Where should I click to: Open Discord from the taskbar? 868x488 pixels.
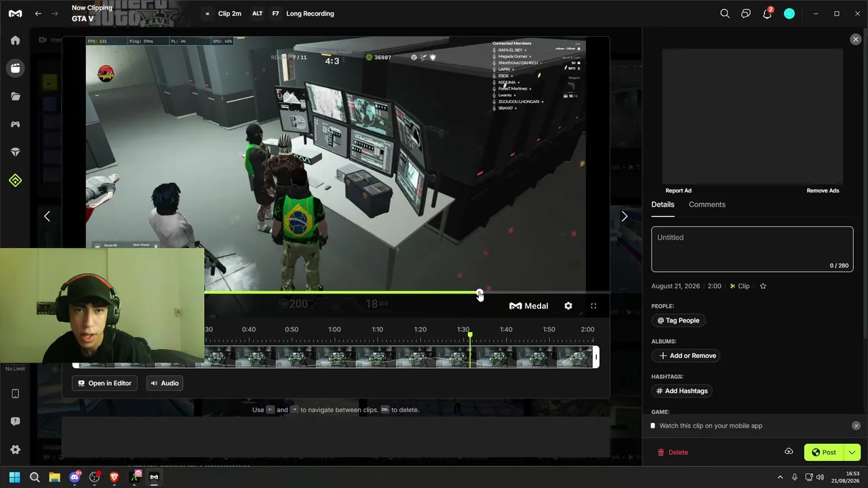point(75,477)
